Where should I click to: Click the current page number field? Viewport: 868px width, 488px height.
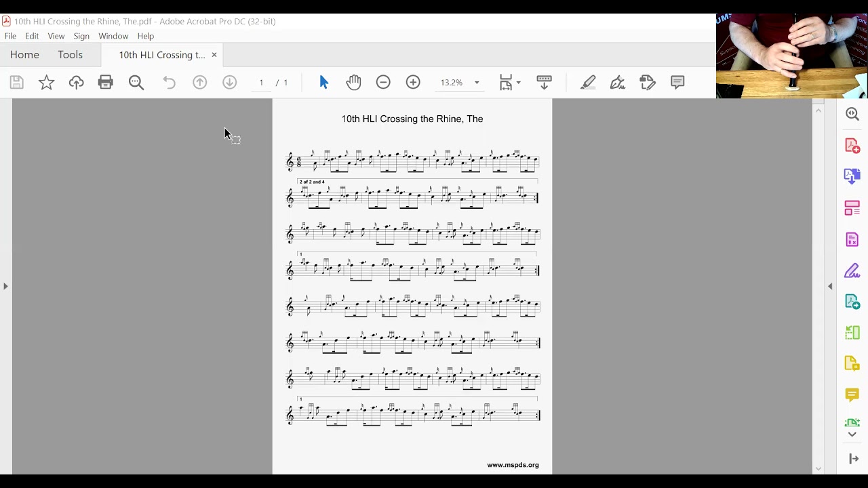click(x=261, y=82)
